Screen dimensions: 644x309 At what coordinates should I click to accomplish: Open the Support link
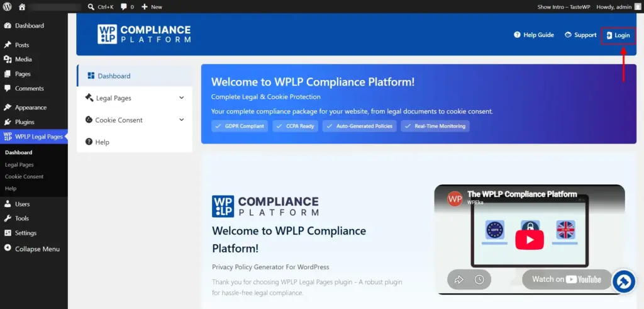(580, 35)
